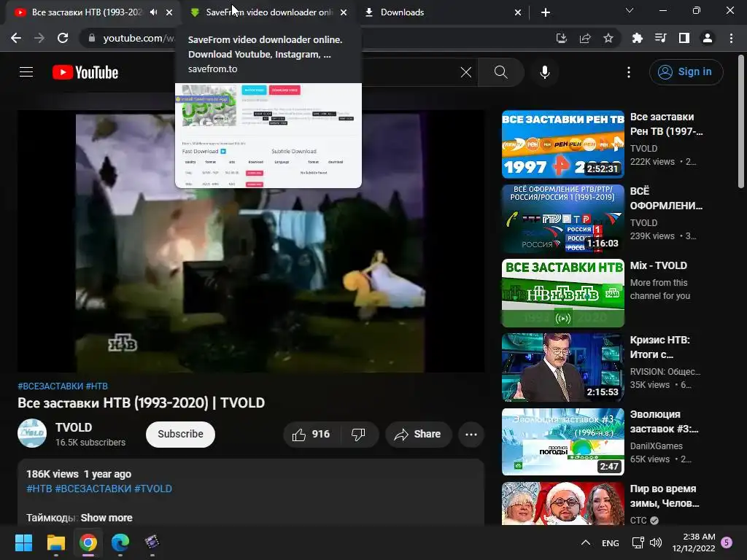This screenshot has height=560, width=747.
Task: Click the search magnifier button
Action: [500, 72]
